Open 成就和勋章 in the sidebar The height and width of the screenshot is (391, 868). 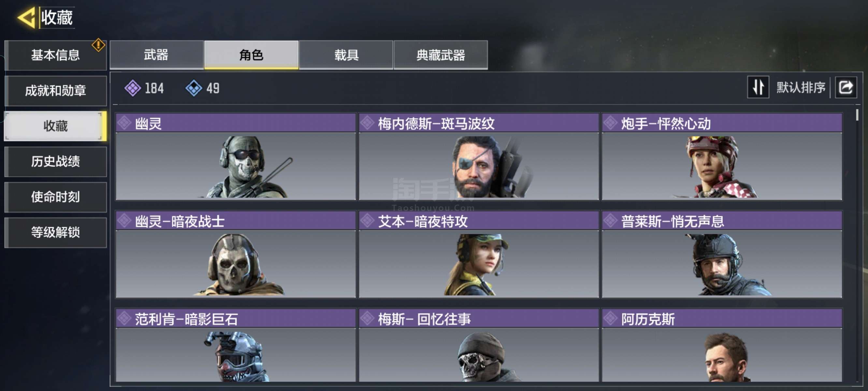[x=56, y=91]
